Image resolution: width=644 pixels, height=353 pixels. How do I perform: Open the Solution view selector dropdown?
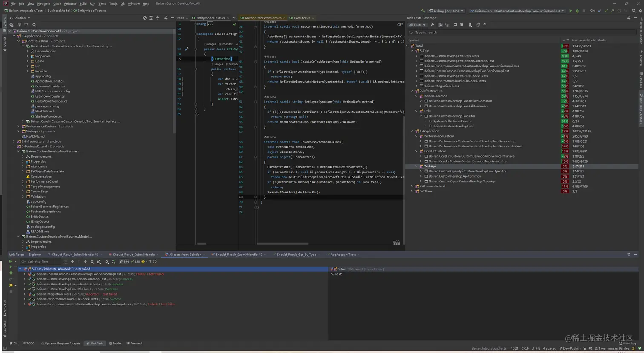(x=20, y=18)
